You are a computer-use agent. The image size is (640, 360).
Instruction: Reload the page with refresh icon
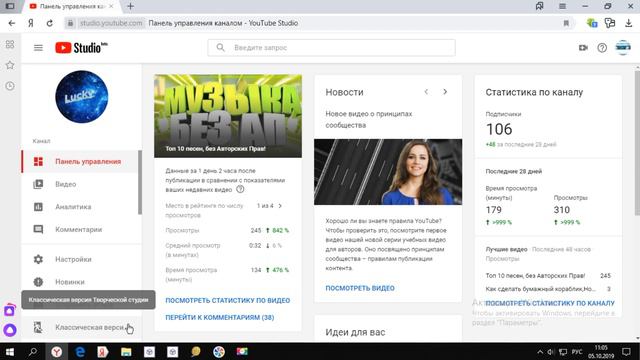(x=49, y=23)
